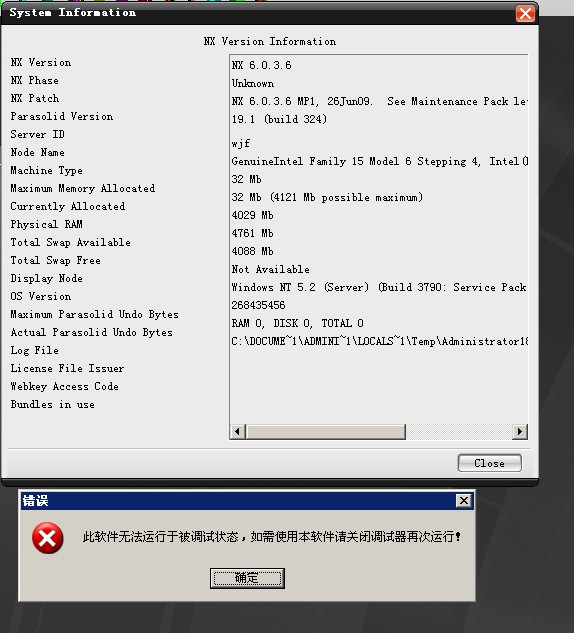
Task: Click the Close button
Action: coord(490,463)
